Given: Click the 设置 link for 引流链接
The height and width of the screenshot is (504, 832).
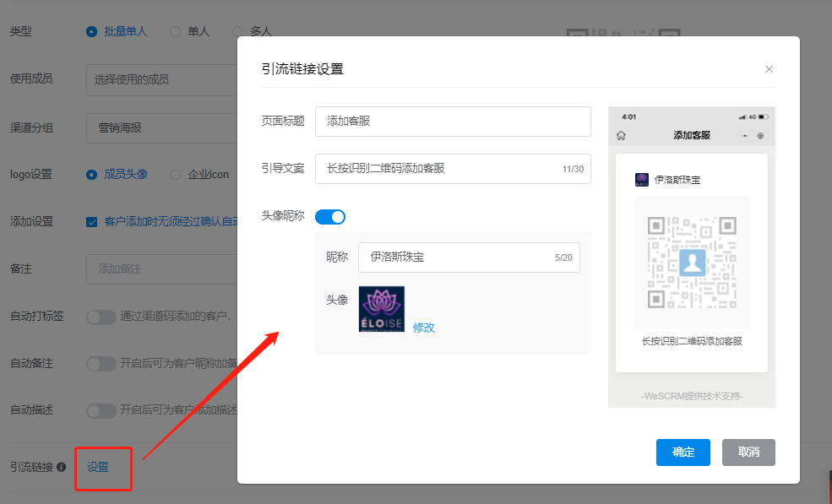Looking at the screenshot, I should coord(98,467).
